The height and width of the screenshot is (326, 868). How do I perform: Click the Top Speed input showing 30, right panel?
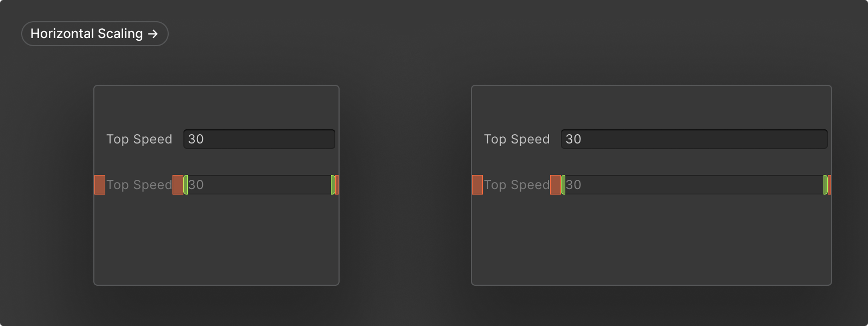[694, 139]
